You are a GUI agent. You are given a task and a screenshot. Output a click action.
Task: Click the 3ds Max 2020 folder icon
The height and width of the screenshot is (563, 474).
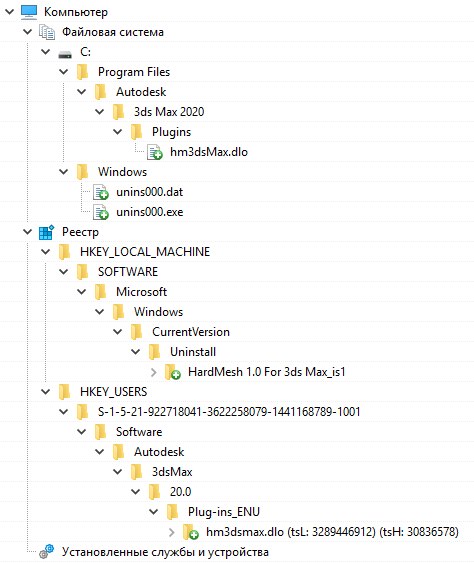pyautogui.click(x=118, y=112)
